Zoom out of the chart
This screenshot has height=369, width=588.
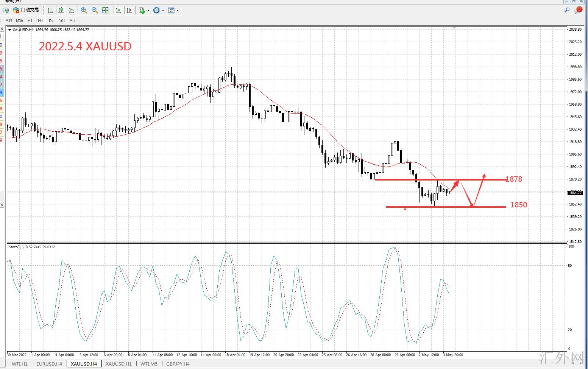(95, 10)
